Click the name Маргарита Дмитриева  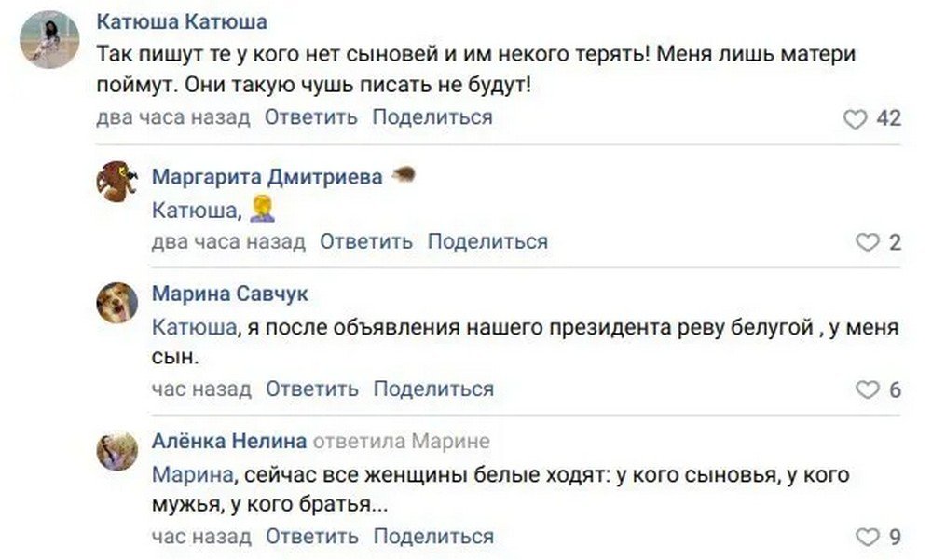270,176
